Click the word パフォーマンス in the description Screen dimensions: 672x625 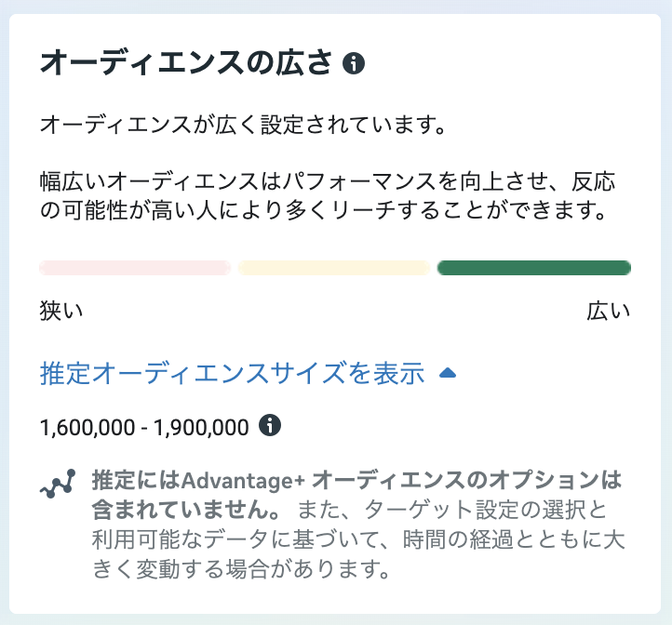pos(394,179)
